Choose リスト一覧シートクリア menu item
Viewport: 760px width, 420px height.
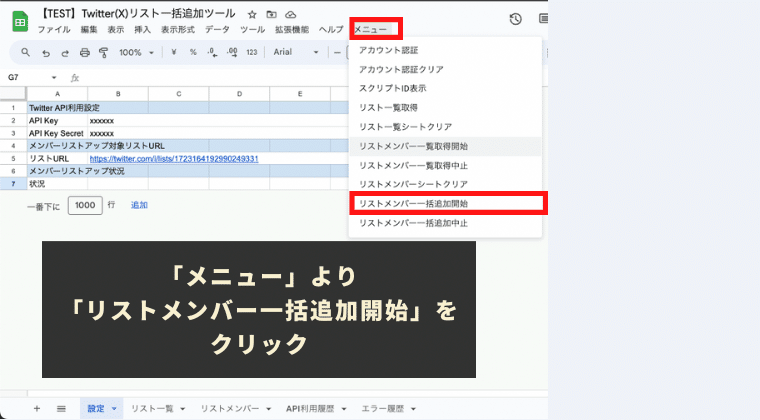coord(445,127)
